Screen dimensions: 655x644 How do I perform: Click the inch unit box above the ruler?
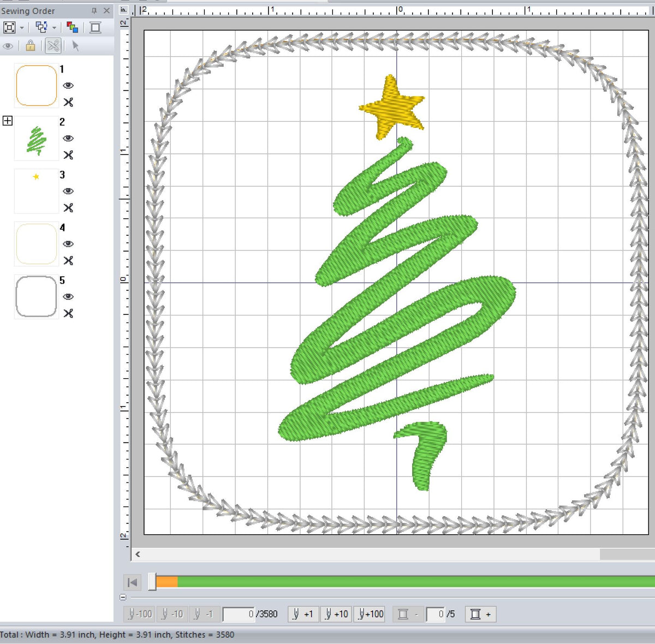tap(123, 9)
